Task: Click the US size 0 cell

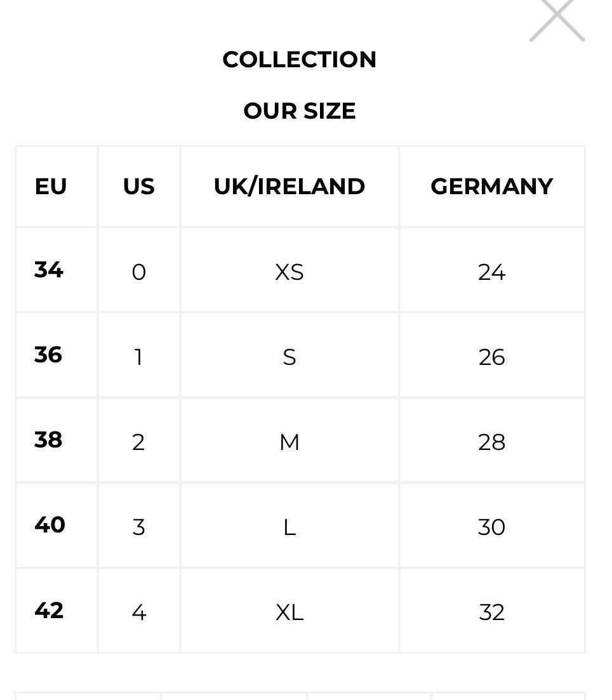Action: coord(139,270)
